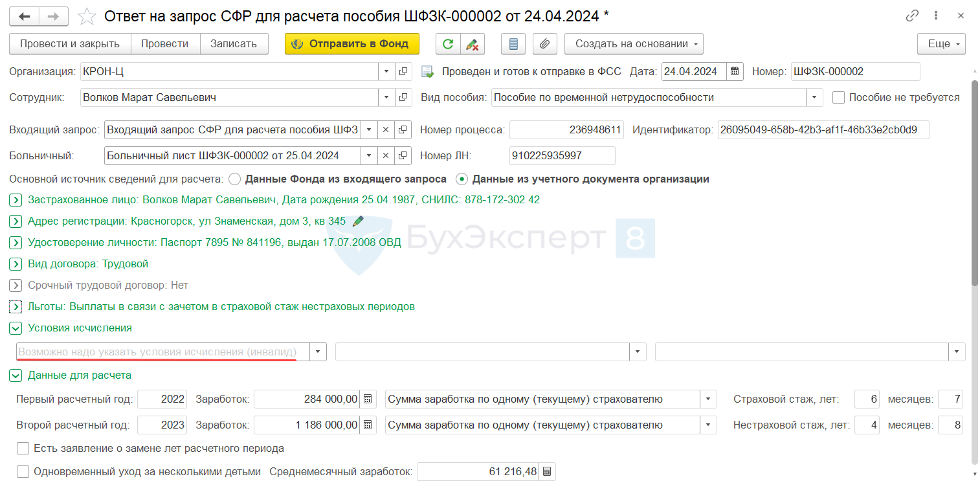Open the third условия исчисления dropdown
The height and width of the screenshot is (492, 980).
(957, 352)
